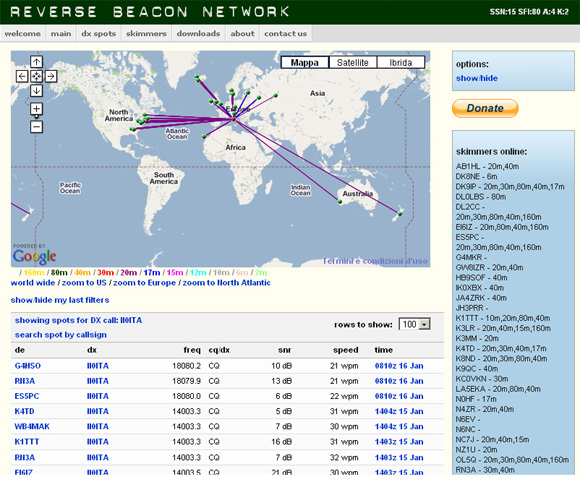
Task: Toggle the 20m band color filter
Action: (128, 273)
